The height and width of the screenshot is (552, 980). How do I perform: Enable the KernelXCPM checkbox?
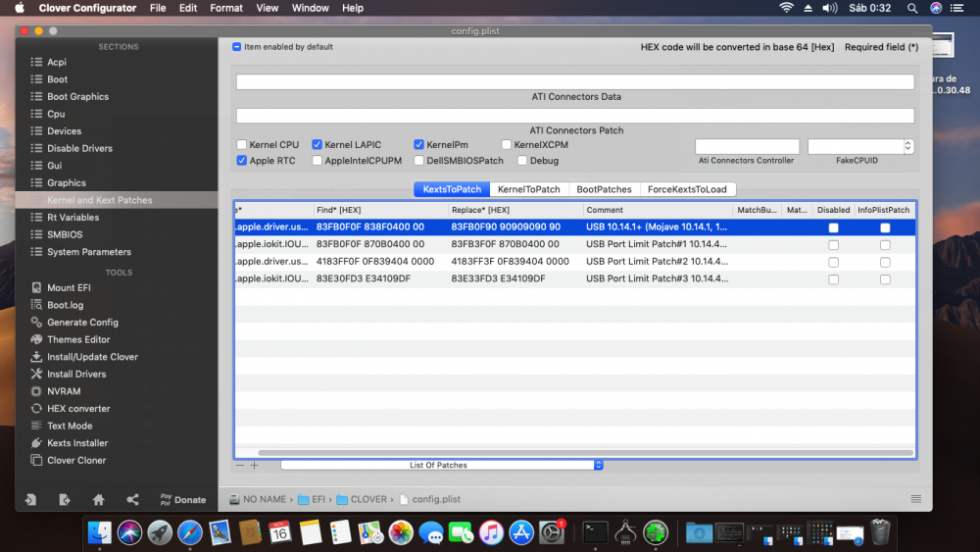click(507, 144)
